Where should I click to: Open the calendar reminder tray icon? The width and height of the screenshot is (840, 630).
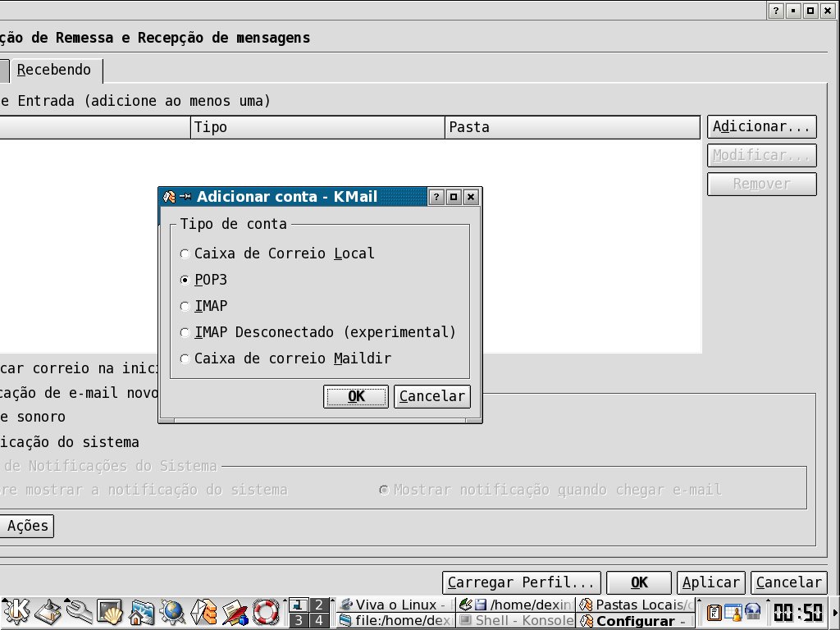click(733, 612)
